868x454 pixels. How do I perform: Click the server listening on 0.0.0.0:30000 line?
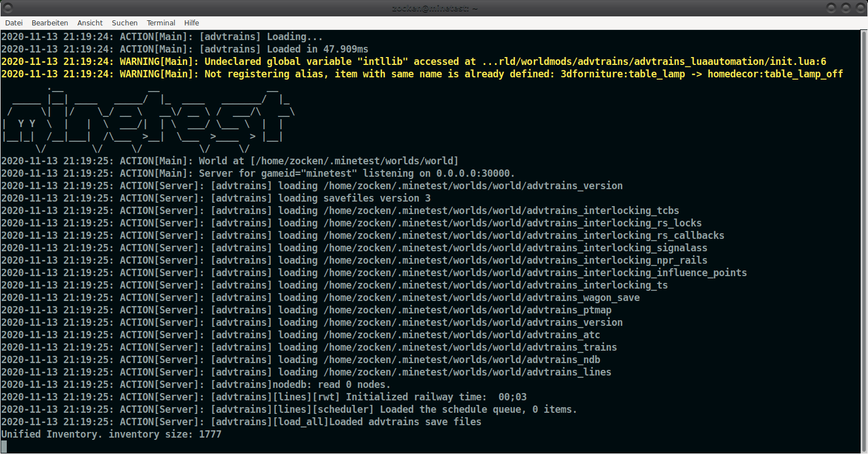click(x=258, y=173)
